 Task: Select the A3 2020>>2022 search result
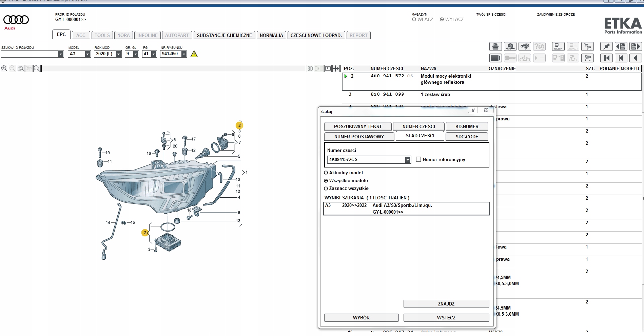(x=406, y=209)
